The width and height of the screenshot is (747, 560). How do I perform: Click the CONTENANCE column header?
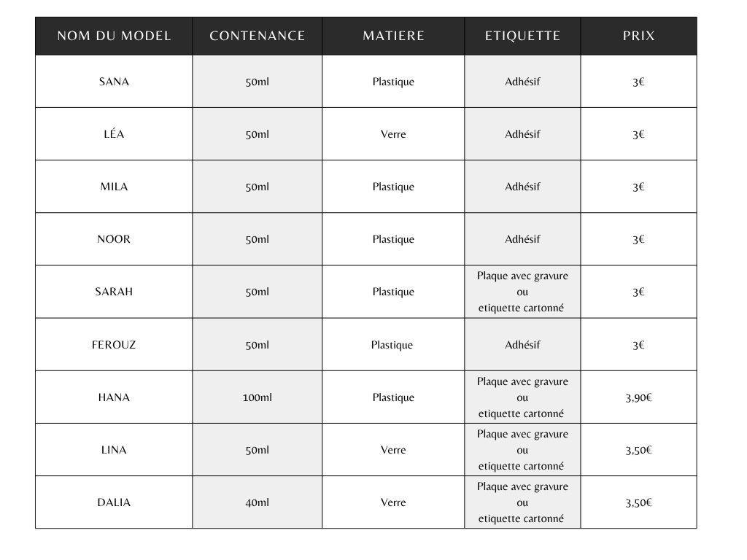[258, 36]
